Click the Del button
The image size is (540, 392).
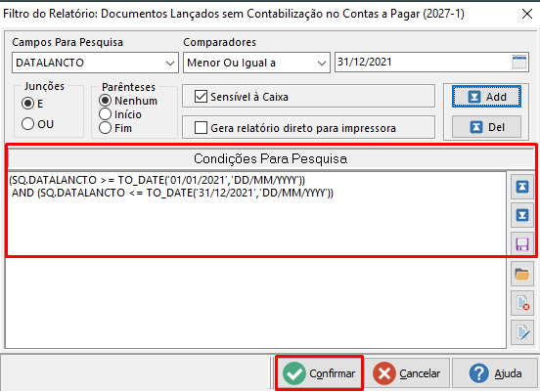coord(486,127)
